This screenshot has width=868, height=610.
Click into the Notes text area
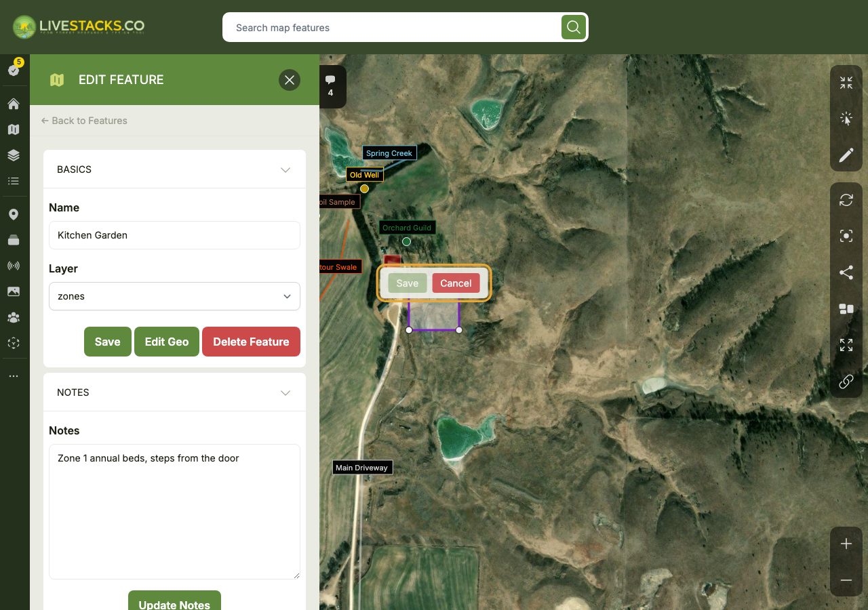174,512
